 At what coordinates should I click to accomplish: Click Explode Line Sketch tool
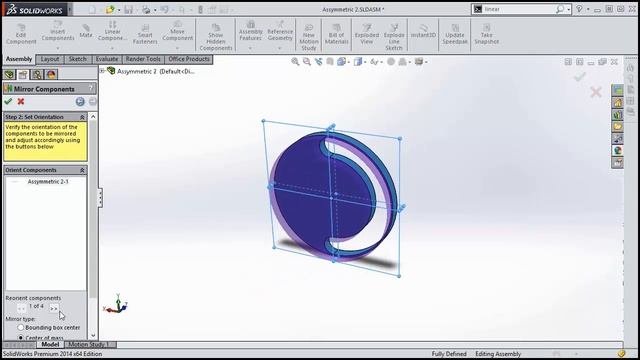(394, 38)
